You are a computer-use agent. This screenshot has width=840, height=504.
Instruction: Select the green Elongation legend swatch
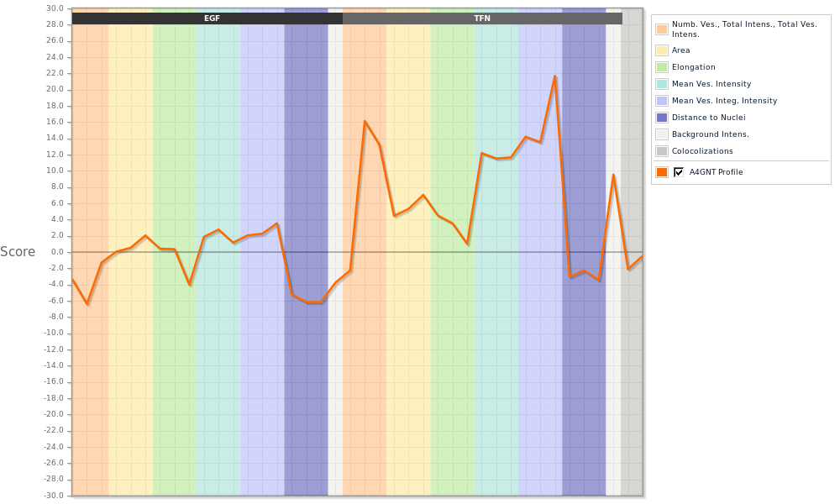click(662, 67)
